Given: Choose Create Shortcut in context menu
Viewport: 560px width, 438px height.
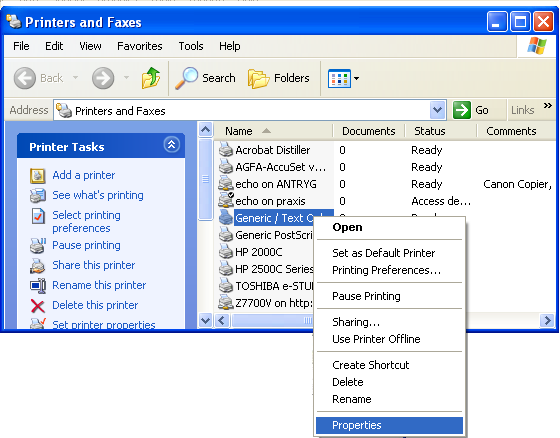Looking at the screenshot, I should (389, 365).
